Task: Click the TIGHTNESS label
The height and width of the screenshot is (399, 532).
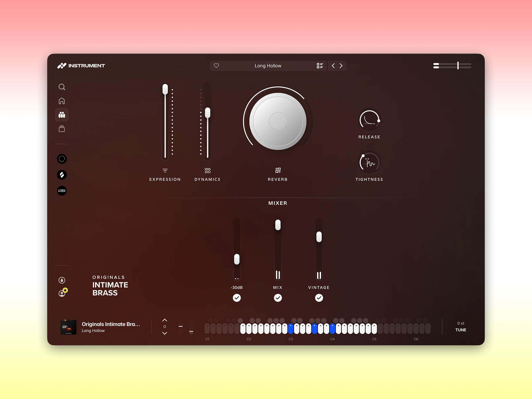Action: [369, 180]
